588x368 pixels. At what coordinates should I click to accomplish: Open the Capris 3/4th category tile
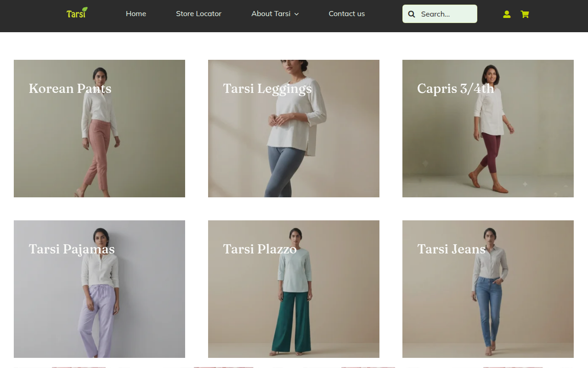(x=488, y=128)
